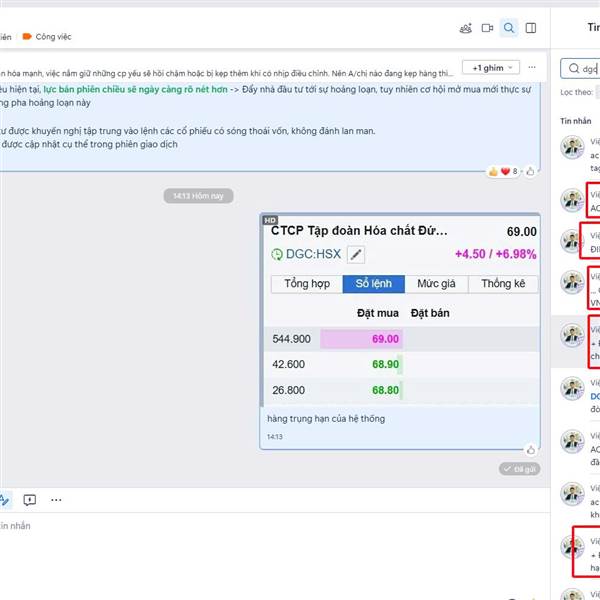
Task: Start a video call
Action: (x=487, y=28)
